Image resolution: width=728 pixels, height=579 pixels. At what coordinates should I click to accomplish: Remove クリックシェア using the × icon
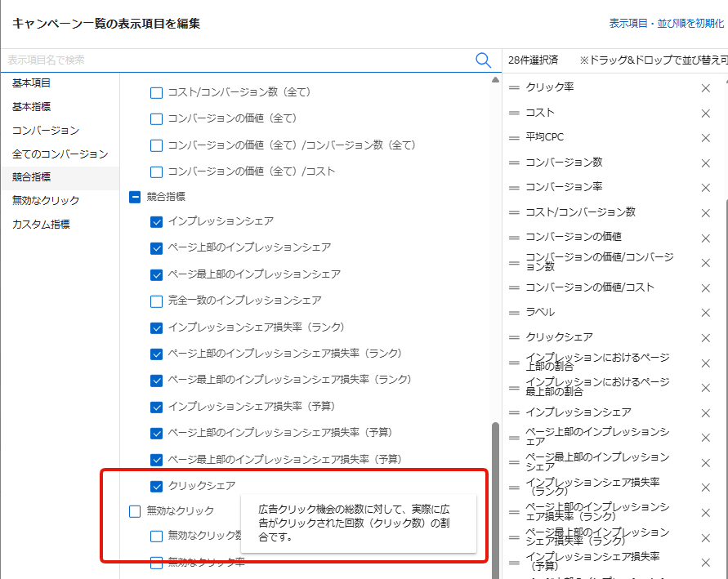coord(705,337)
